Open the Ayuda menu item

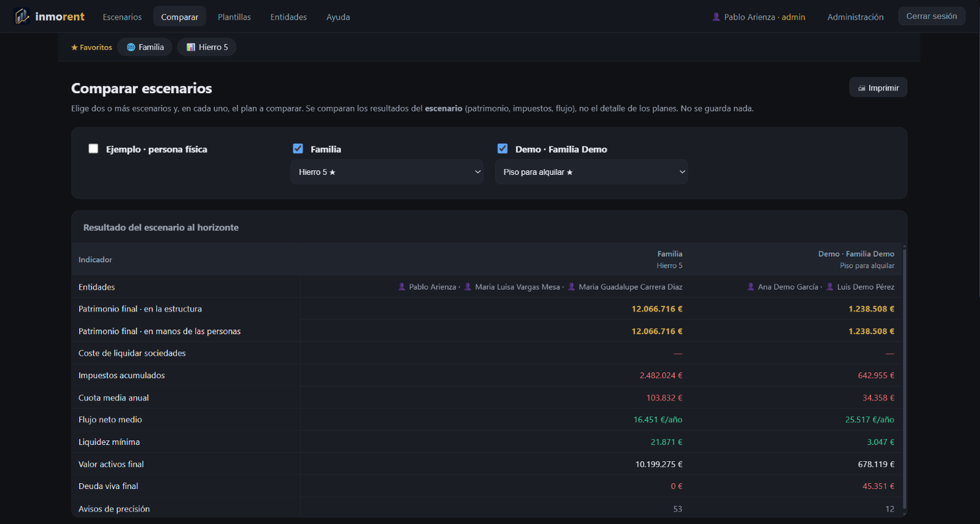338,17
